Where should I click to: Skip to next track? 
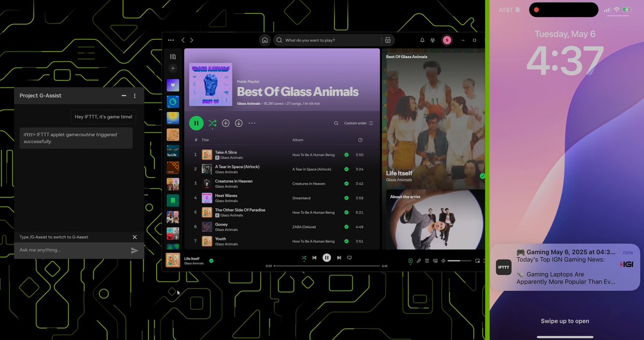[339, 258]
